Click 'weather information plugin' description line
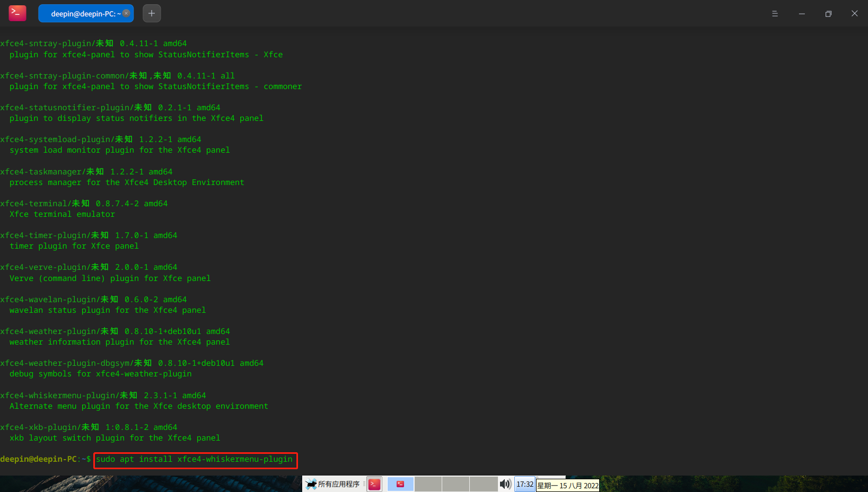868x492 pixels. [120, 342]
